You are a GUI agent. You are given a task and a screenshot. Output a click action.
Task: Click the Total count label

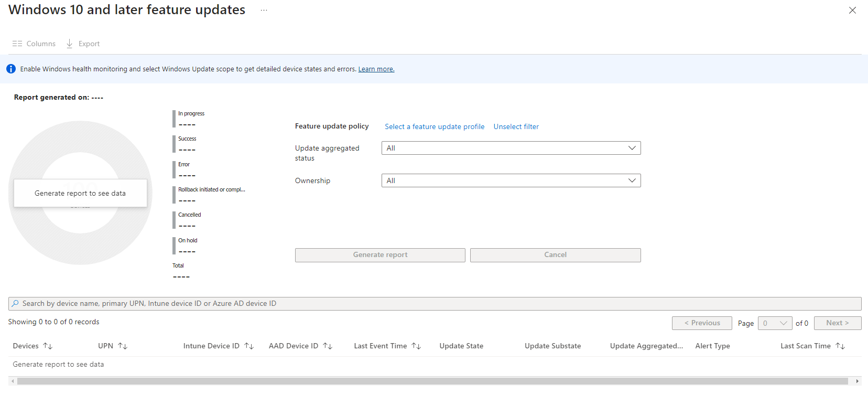pos(178,265)
